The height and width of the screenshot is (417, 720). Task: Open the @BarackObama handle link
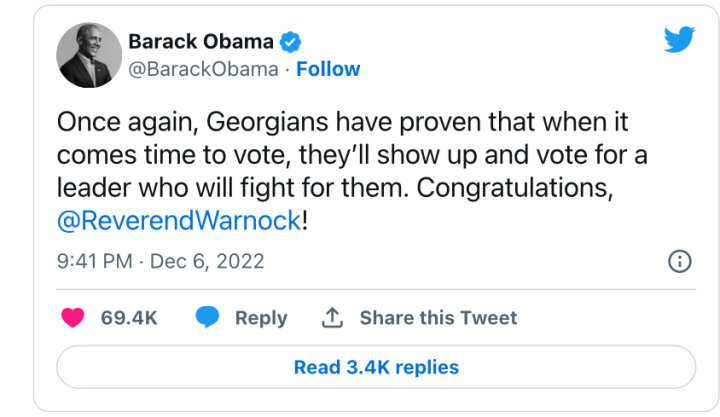point(203,69)
